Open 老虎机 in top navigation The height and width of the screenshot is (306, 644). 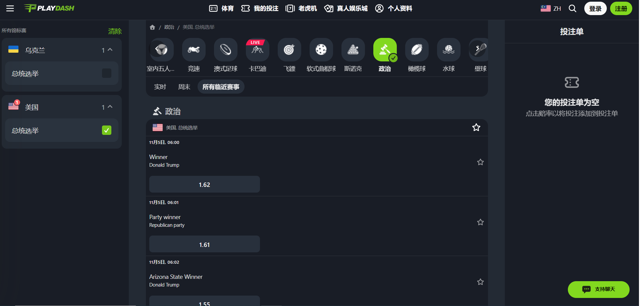click(301, 8)
